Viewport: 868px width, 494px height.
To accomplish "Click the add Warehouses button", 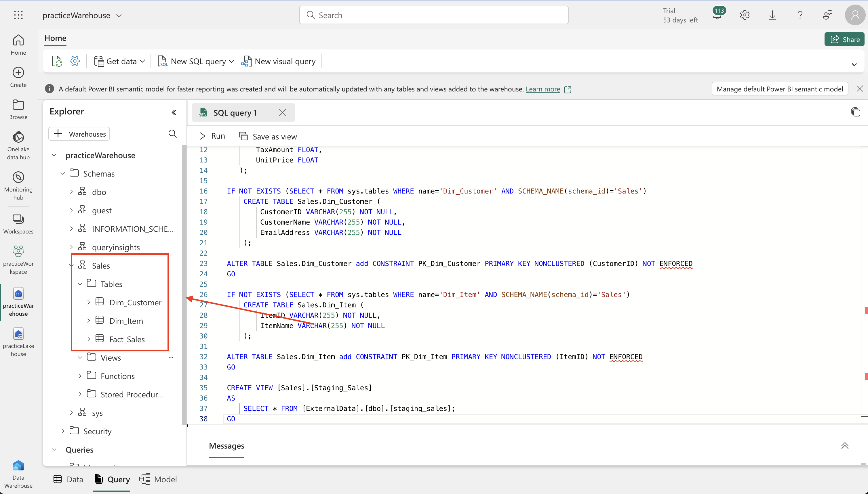I will pos(79,134).
